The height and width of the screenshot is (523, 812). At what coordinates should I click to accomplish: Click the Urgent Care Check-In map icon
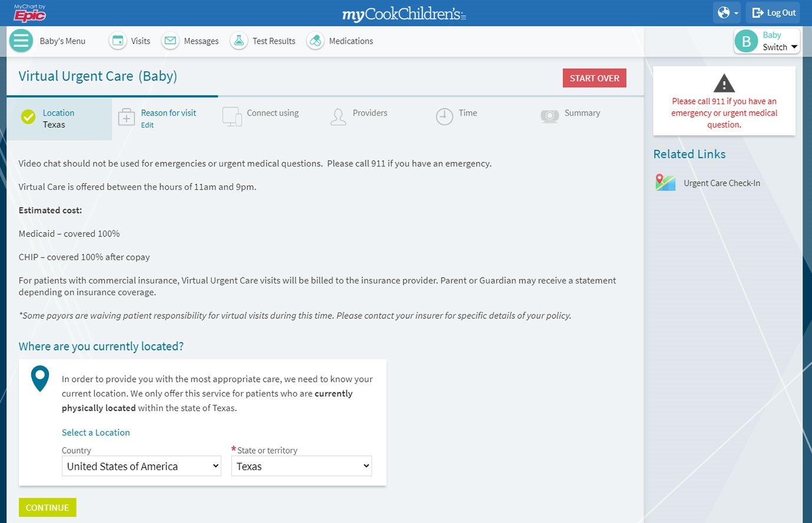coord(665,183)
